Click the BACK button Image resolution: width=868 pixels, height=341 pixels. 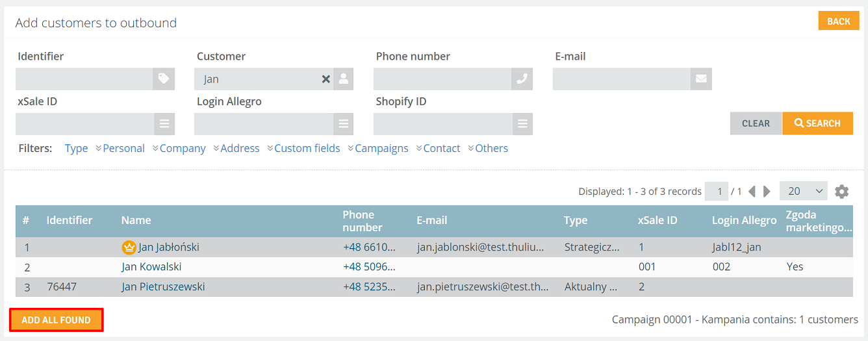(x=839, y=21)
